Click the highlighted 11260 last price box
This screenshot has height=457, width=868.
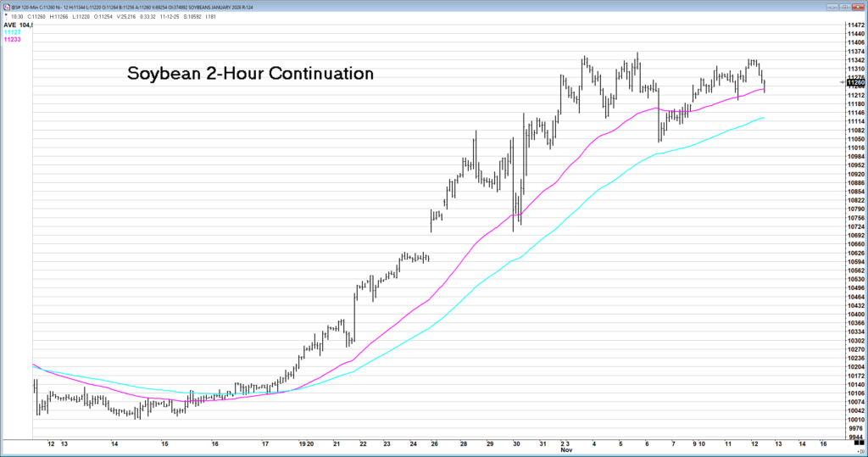click(854, 82)
